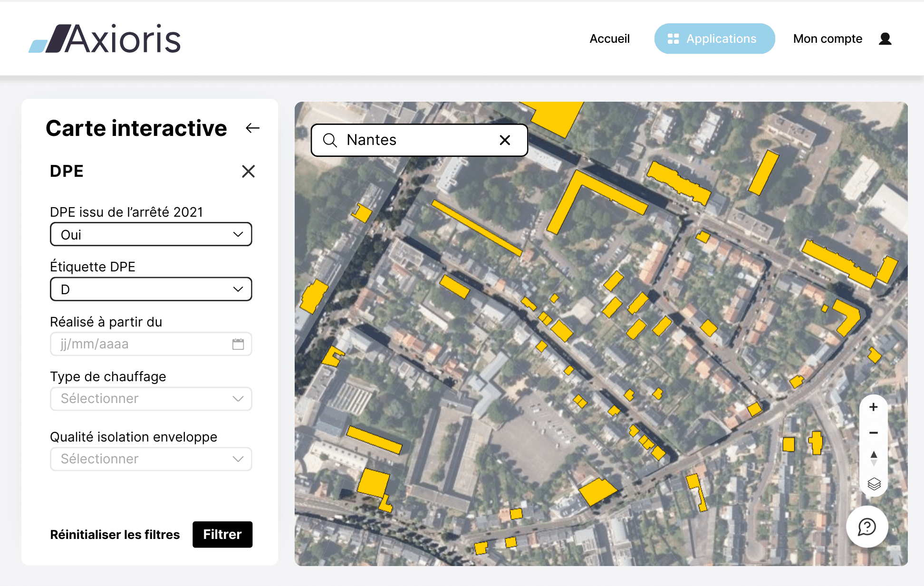Reset map orientation with compass icon
Screen dimensions: 924x586
(874, 459)
